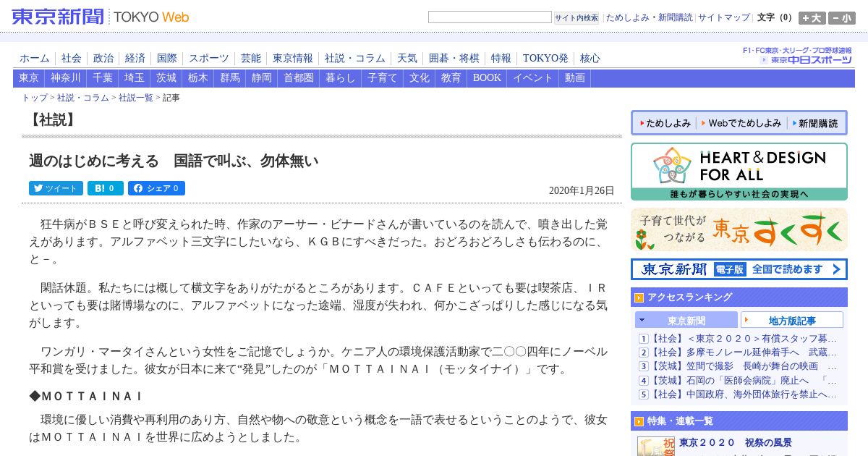Open the 経済 navigation item

click(x=135, y=59)
